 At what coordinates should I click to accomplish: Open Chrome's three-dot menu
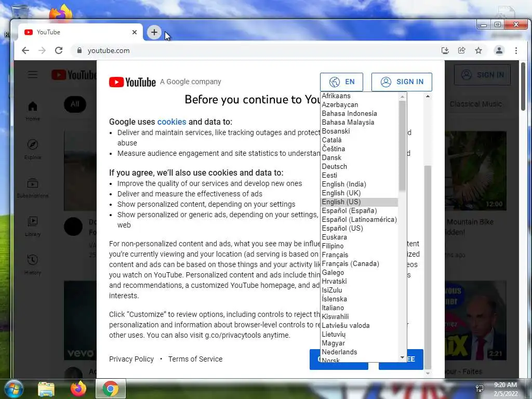(x=516, y=50)
